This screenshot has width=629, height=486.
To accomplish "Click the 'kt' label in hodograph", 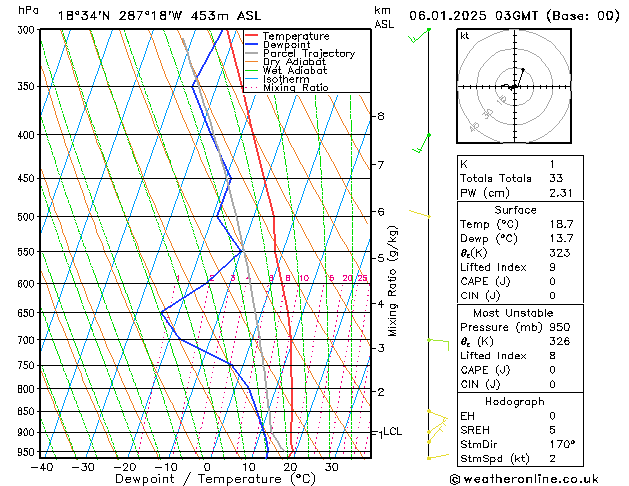I will [x=464, y=35].
